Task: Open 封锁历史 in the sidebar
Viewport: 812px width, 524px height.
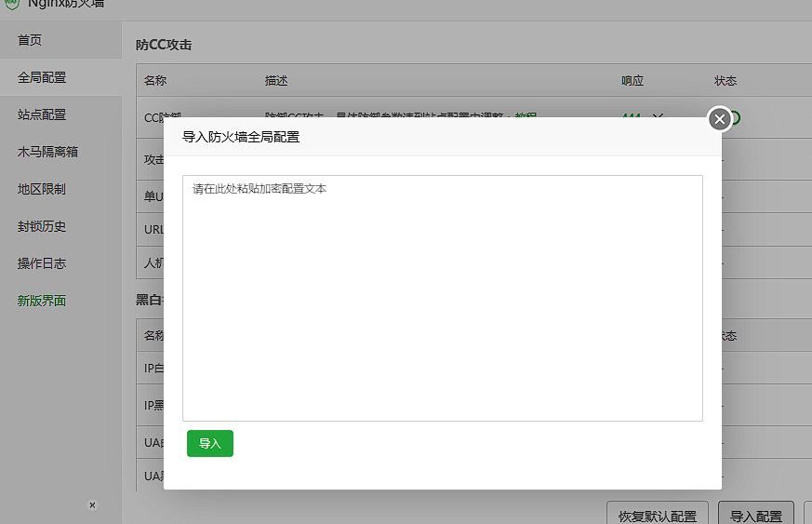Action: pyautogui.click(x=42, y=226)
